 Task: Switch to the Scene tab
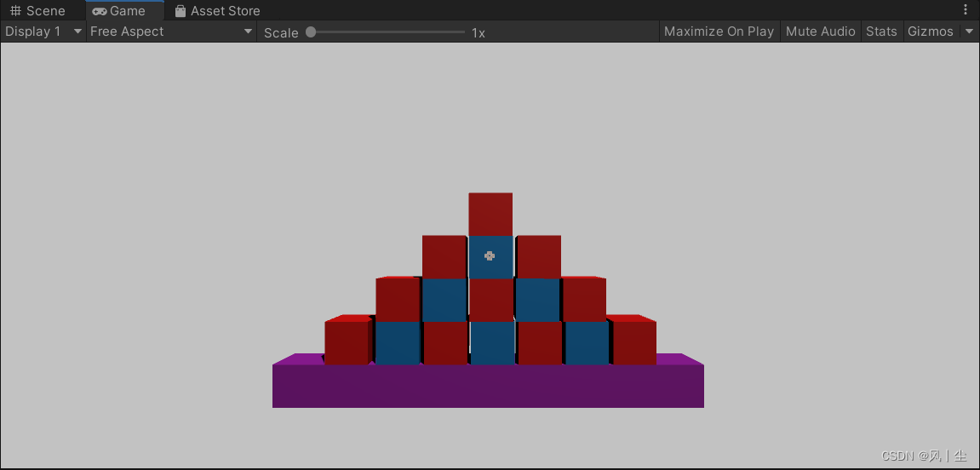pos(38,10)
